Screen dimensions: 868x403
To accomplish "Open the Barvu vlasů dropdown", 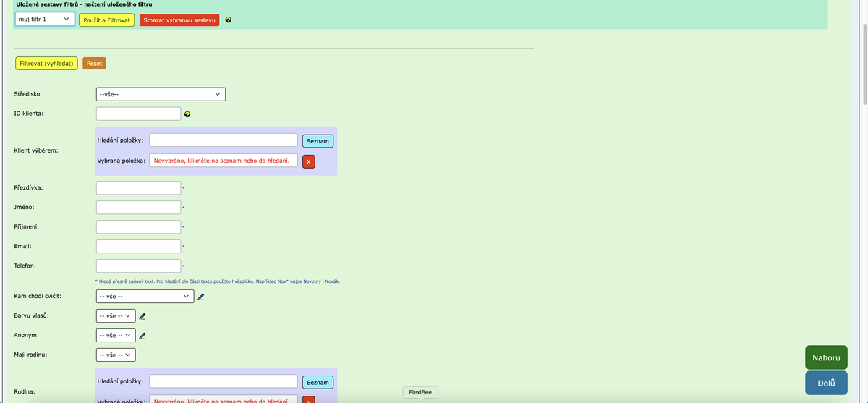I will 116,316.
